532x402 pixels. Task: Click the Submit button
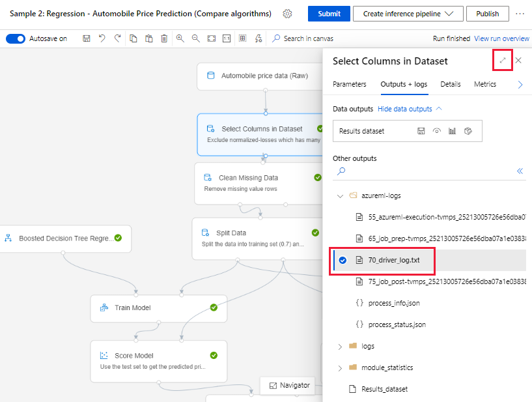(x=329, y=14)
